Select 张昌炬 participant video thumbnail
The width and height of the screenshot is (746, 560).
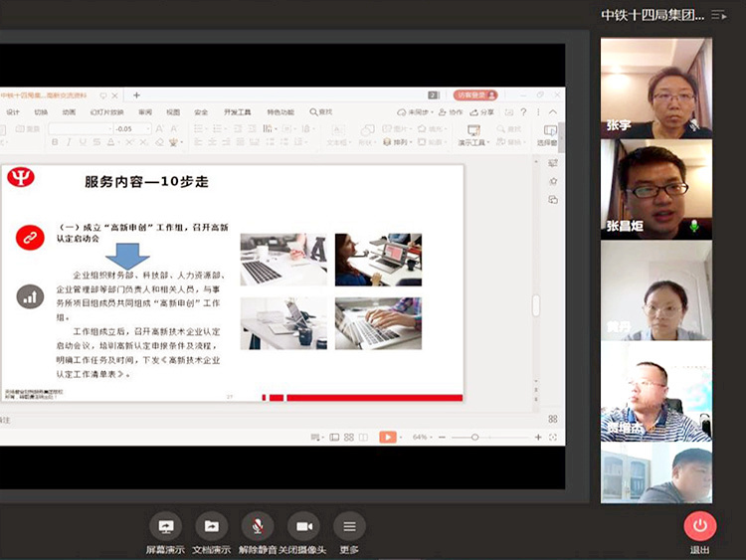pyautogui.click(x=655, y=188)
